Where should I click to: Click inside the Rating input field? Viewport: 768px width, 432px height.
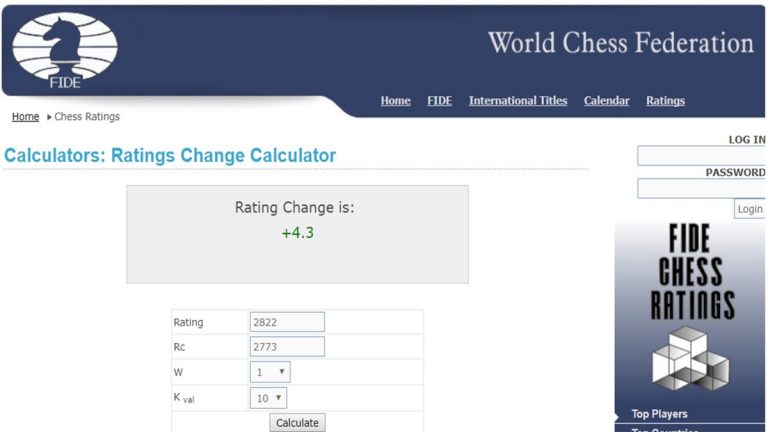pos(287,322)
